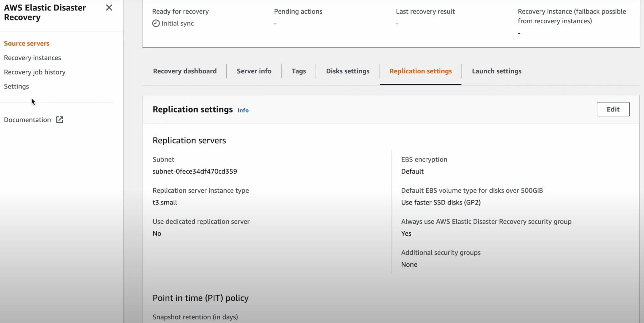The width and height of the screenshot is (644, 323).
Task: Click the 'Use faster SSD disks (GP2)' value
Action: pos(441,202)
